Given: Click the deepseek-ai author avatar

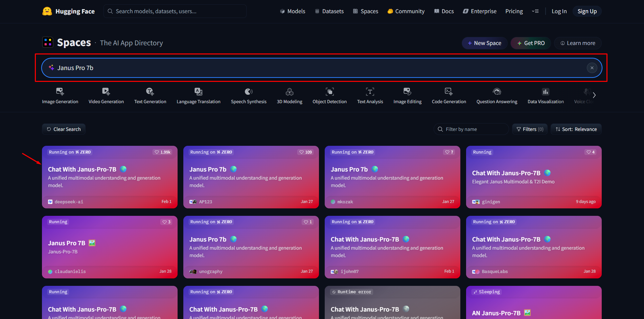Looking at the screenshot, I should (50, 202).
